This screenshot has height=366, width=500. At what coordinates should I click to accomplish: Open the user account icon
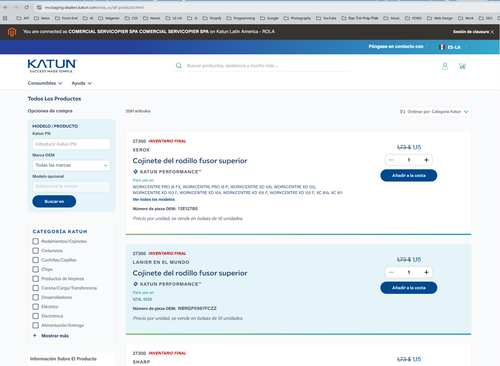[445, 66]
